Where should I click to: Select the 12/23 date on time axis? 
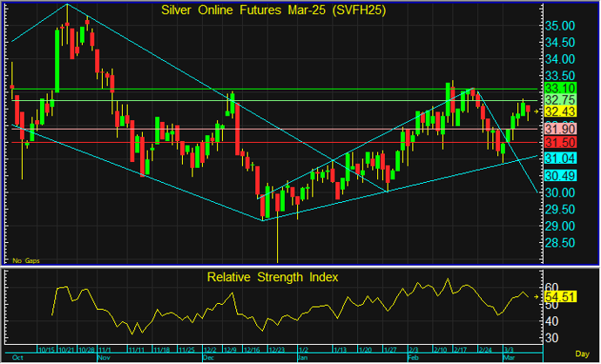276,350
